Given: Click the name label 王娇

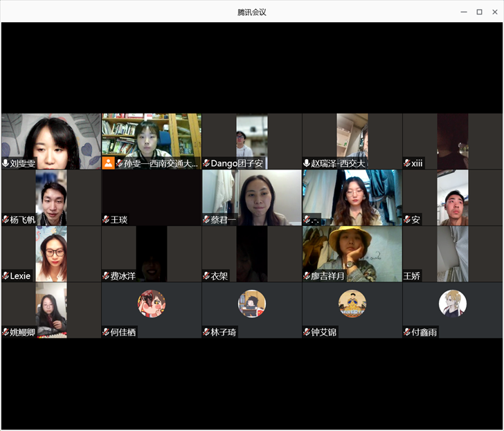Looking at the screenshot, I should (413, 276).
